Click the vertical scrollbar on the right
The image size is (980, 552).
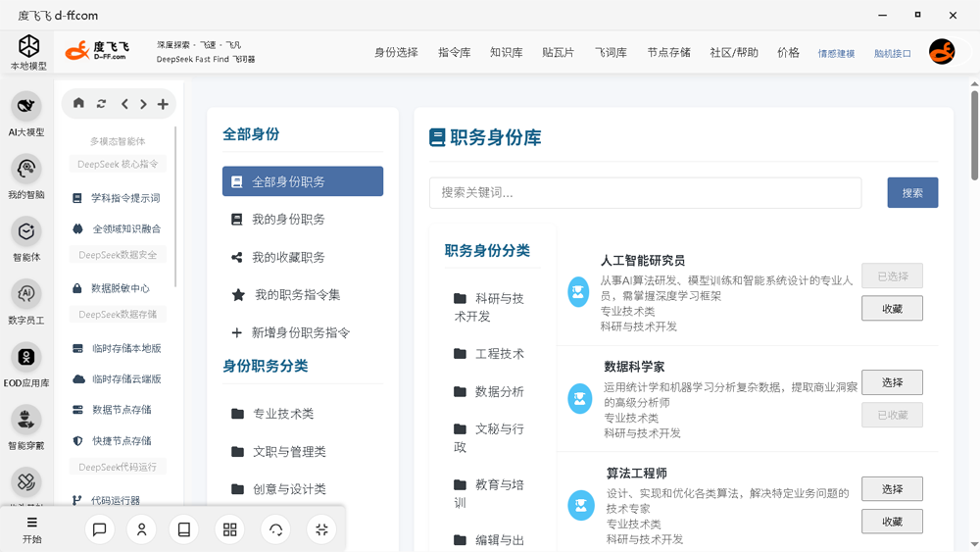click(x=974, y=135)
